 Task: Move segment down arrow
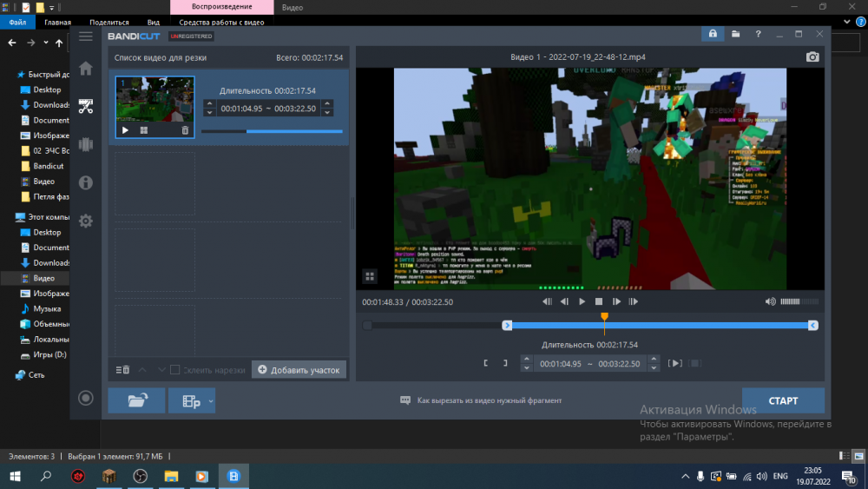[x=161, y=369]
